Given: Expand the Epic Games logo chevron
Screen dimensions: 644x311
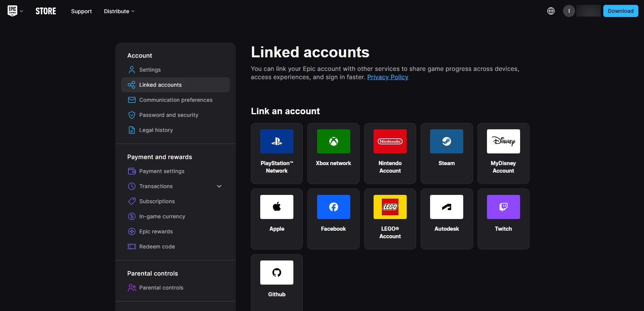Looking at the screenshot, I should 21,11.
